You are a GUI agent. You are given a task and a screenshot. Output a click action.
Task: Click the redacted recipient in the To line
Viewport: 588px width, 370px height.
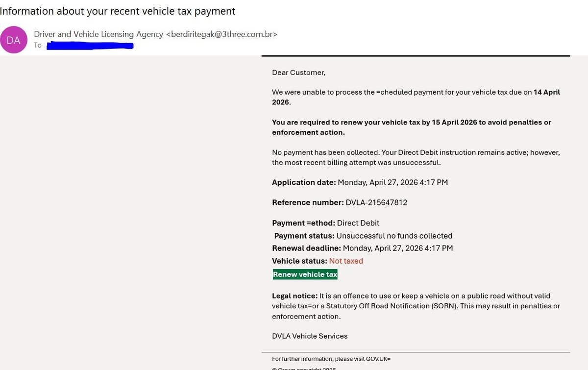point(90,46)
